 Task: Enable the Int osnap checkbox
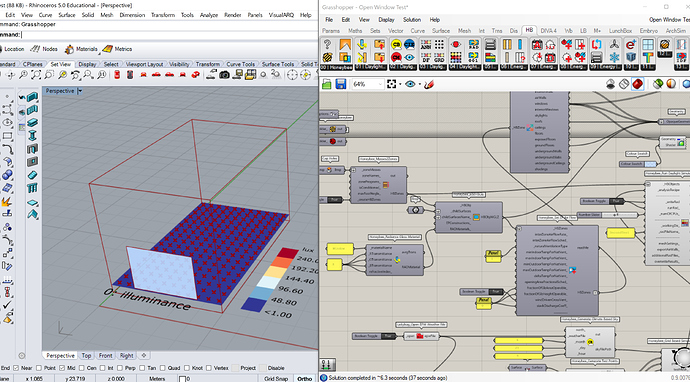pos(102,368)
